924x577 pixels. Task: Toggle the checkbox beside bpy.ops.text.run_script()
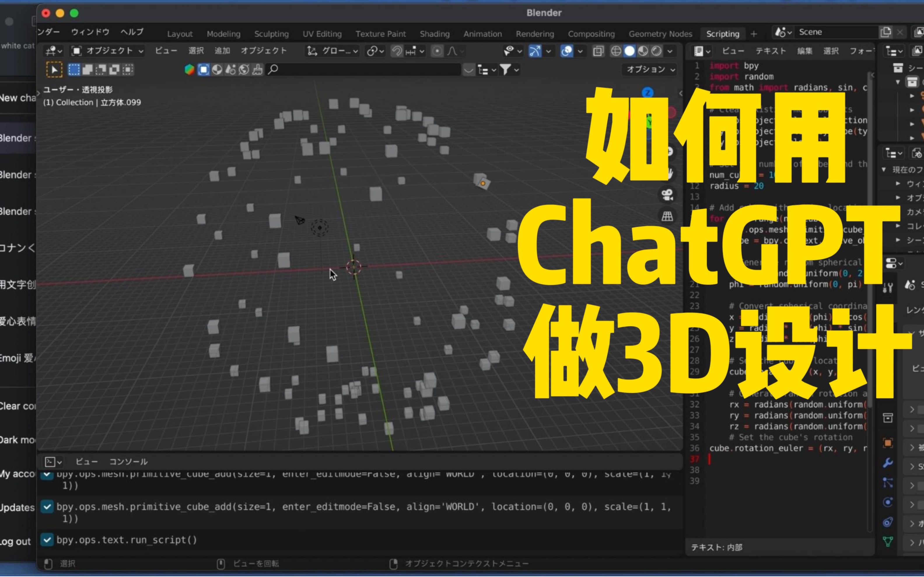click(x=48, y=540)
